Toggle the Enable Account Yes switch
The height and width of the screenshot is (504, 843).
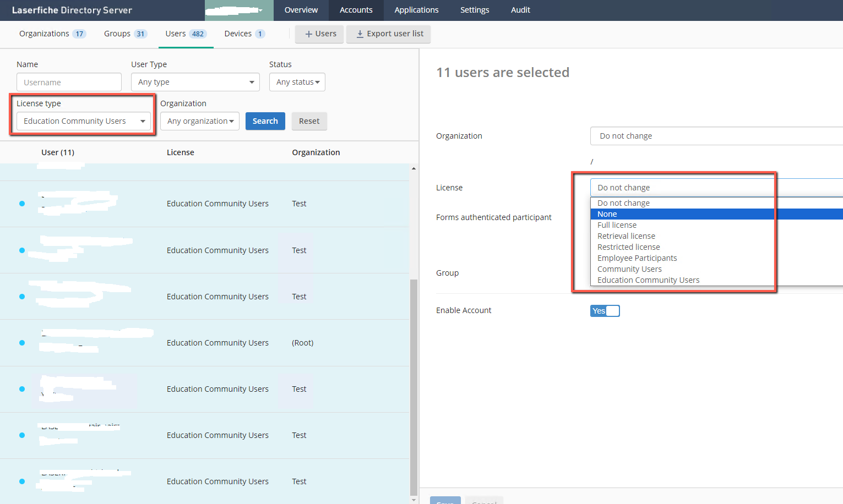605,311
